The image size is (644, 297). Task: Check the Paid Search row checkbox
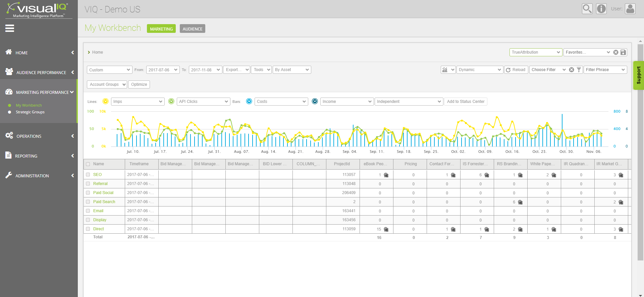(88, 202)
